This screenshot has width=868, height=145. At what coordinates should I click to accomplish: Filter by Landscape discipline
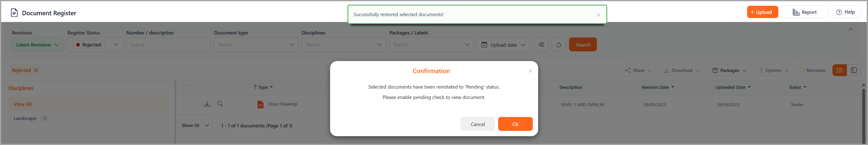coord(25,118)
